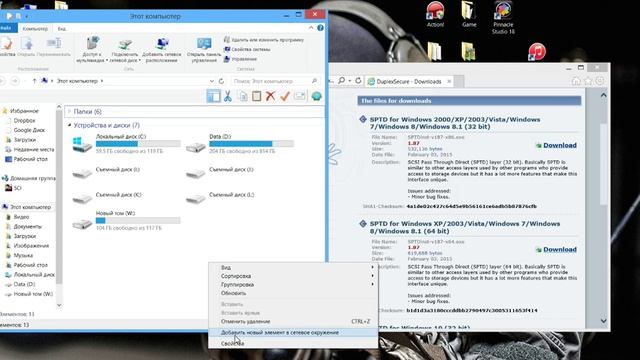Select 'Dropbox' in navigation pane
640x360 pixels.
[x=24, y=121]
